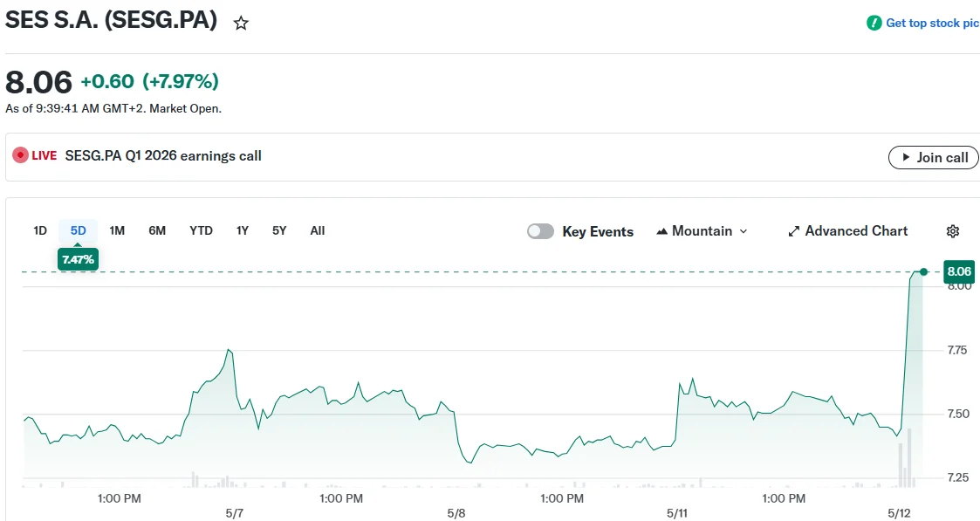The height and width of the screenshot is (521, 980).
Task: Switch to the 6M range
Action: point(157,230)
